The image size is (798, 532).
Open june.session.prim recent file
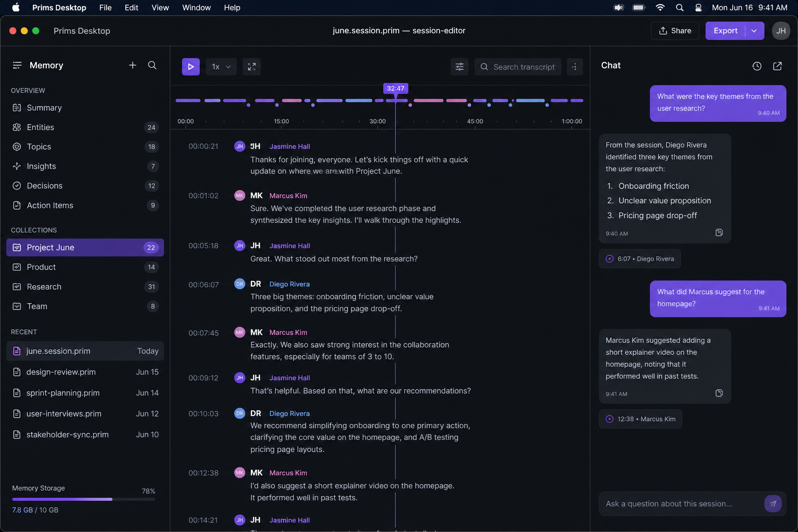85,351
